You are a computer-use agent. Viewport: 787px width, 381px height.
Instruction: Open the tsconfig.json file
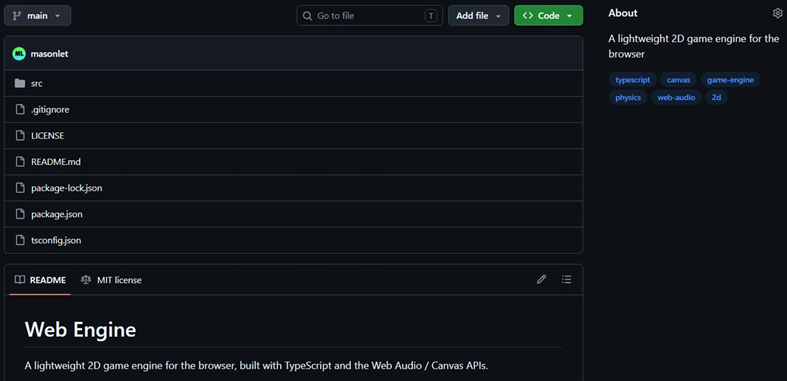(x=56, y=240)
